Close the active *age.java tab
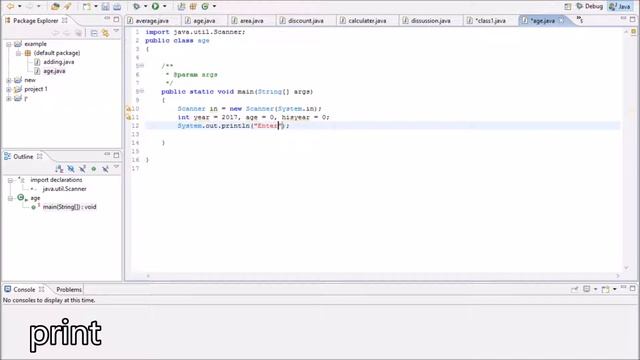Screen dimensions: 640x360 (x=562, y=20)
